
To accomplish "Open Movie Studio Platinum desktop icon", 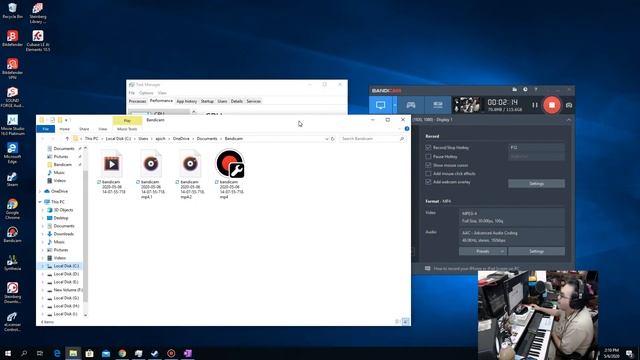I will [x=12, y=125].
